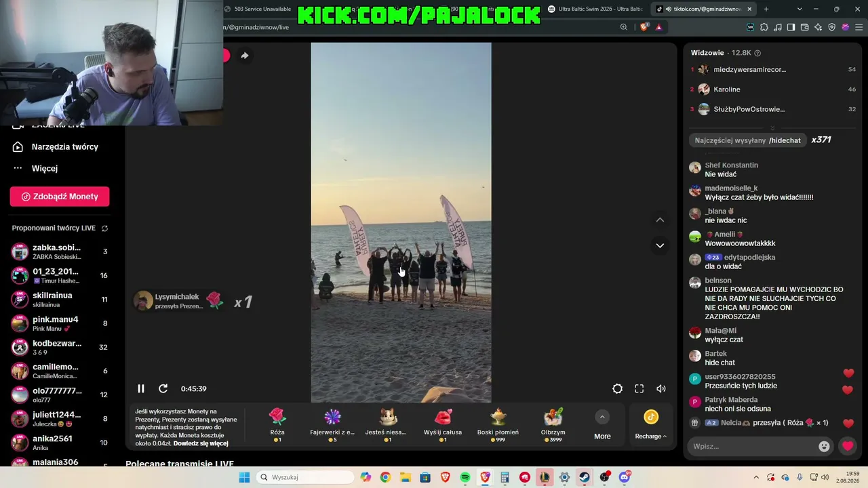Click the Wyszukaj taskbar search box
868x488 pixels.
[x=305, y=477]
